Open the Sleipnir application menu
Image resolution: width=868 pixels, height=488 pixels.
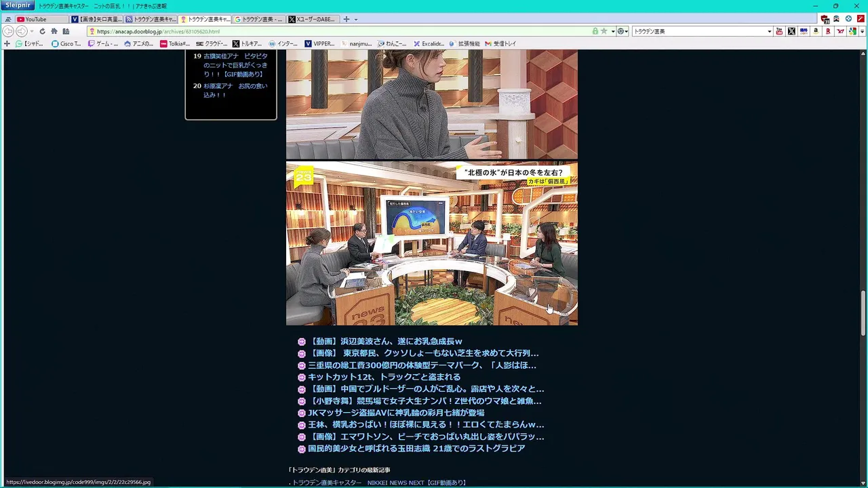tap(17, 5)
